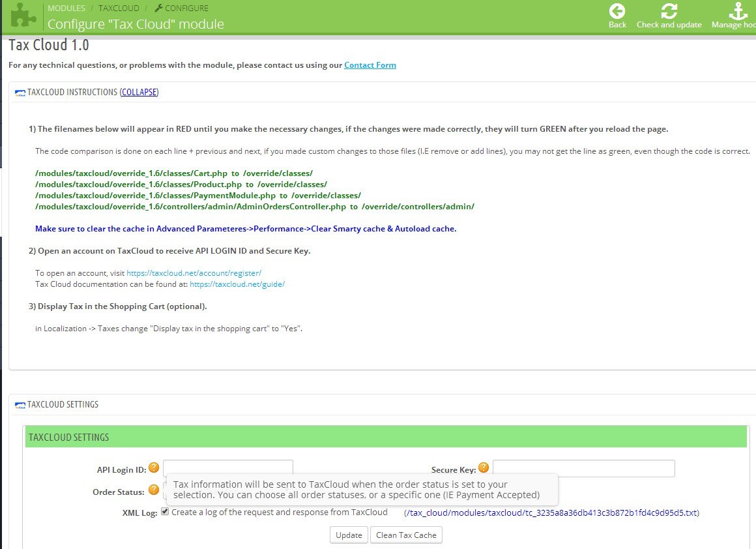This screenshot has width=756, height=549.
Task: Click the Update button
Action: point(349,535)
